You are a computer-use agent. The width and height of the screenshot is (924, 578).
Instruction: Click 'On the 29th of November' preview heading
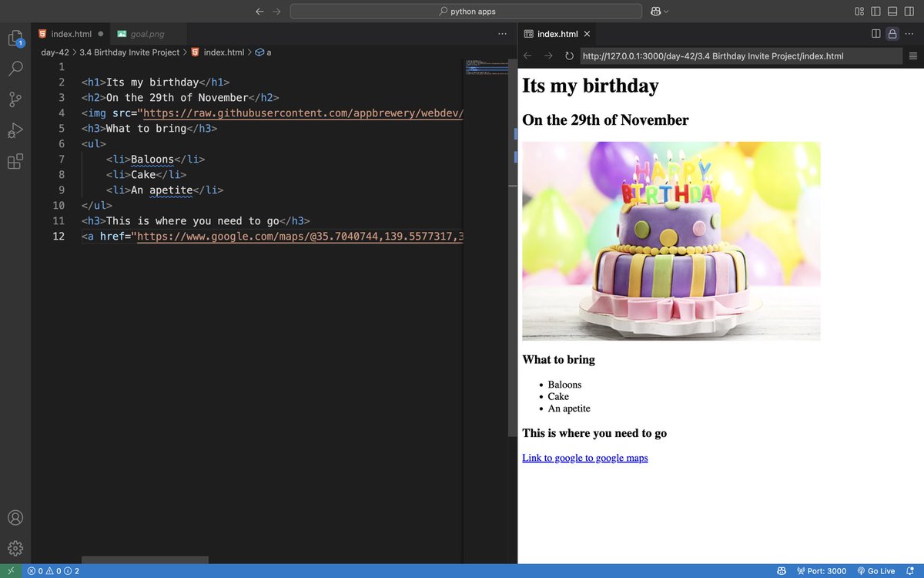(x=605, y=120)
